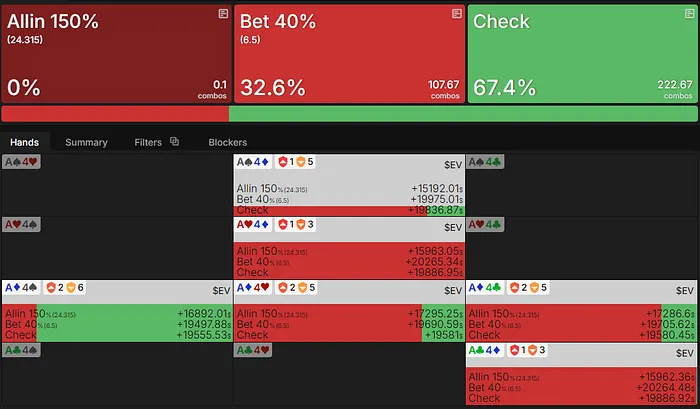The height and width of the screenshot is (409, 700).
Task: Select the greyed-out A♠4♥ hand label
Action: click(x=21, y=162)
